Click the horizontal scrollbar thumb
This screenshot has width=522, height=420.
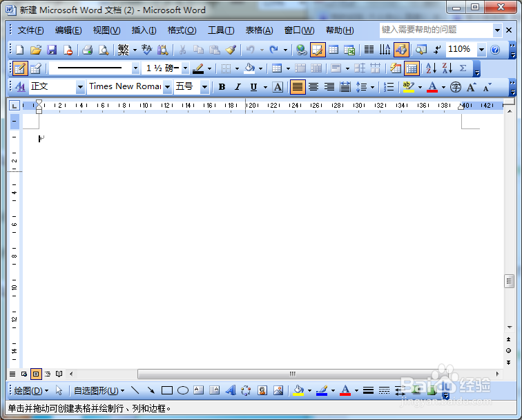[293, 374]
